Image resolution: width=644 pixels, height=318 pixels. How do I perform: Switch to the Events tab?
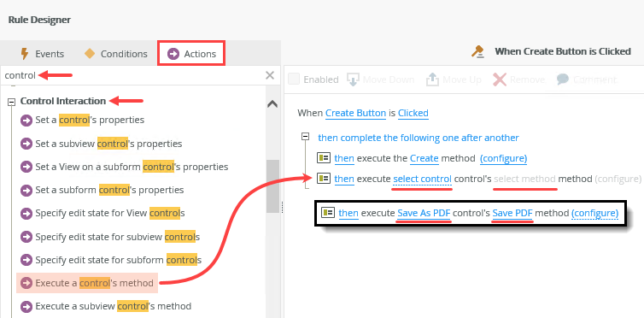(x=42, y=54)
